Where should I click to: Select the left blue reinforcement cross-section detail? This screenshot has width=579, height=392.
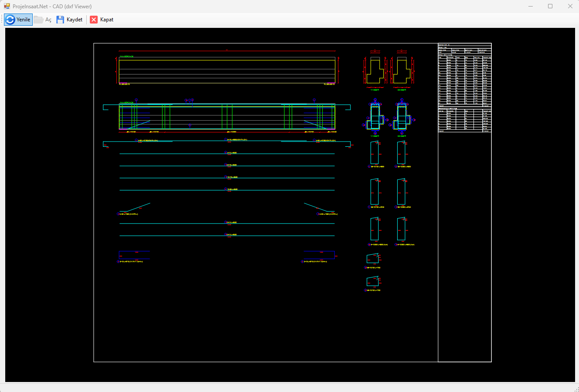click(x=375, y=118)
